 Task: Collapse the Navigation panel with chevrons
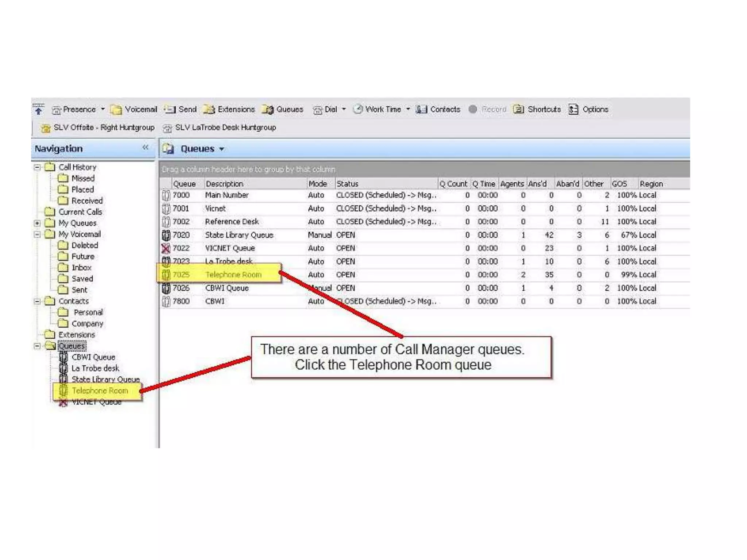pos(145,148)
